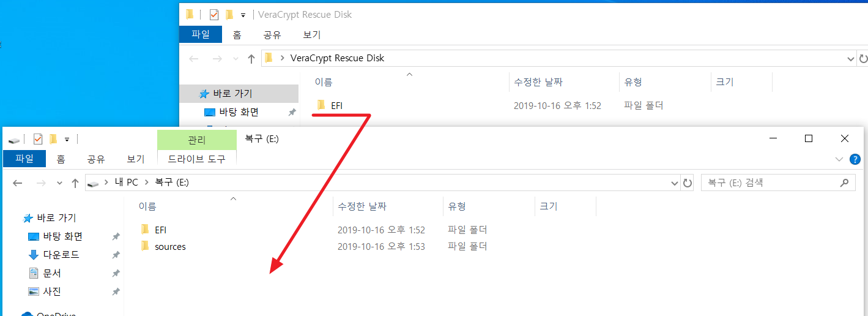Click the forward arrow in the VeraCrypt Rescue Disk window
Viewport: 868px width, 316px height.
click(217, 59)
